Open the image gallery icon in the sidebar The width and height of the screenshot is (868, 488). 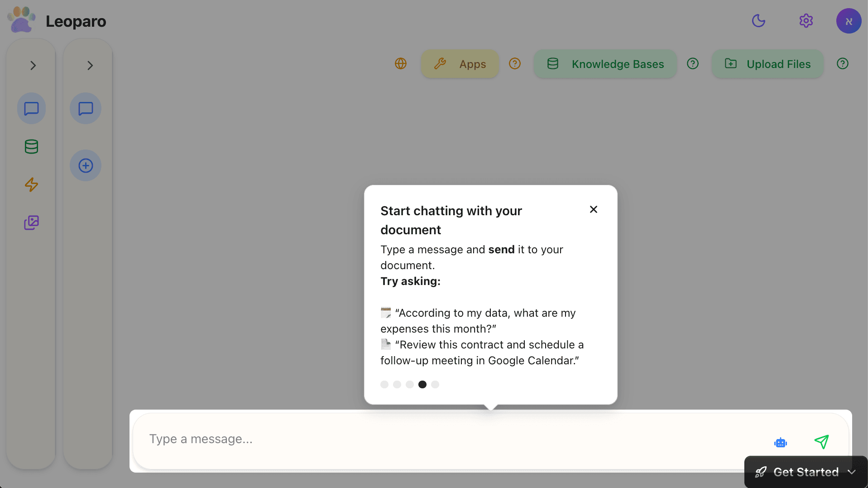pyautogui.click(x=31, y=222)
